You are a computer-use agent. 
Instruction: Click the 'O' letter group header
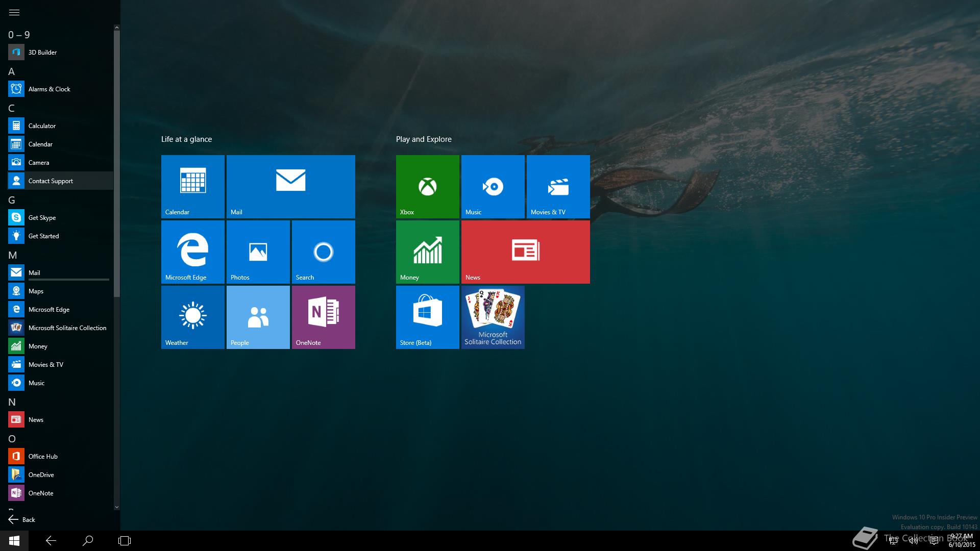point(12,439)
